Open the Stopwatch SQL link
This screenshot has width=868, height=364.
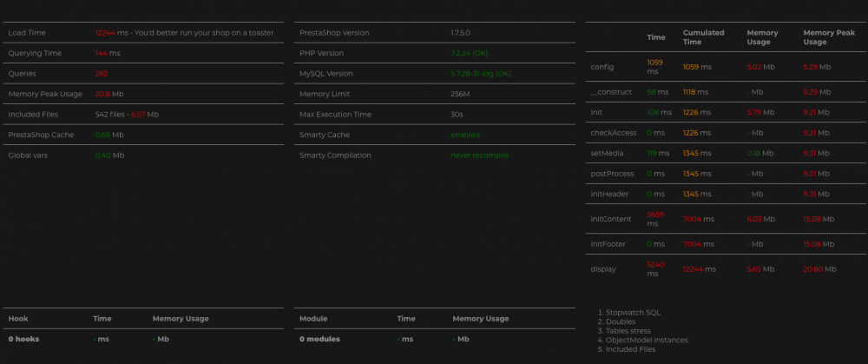click(x=633, y=313)
